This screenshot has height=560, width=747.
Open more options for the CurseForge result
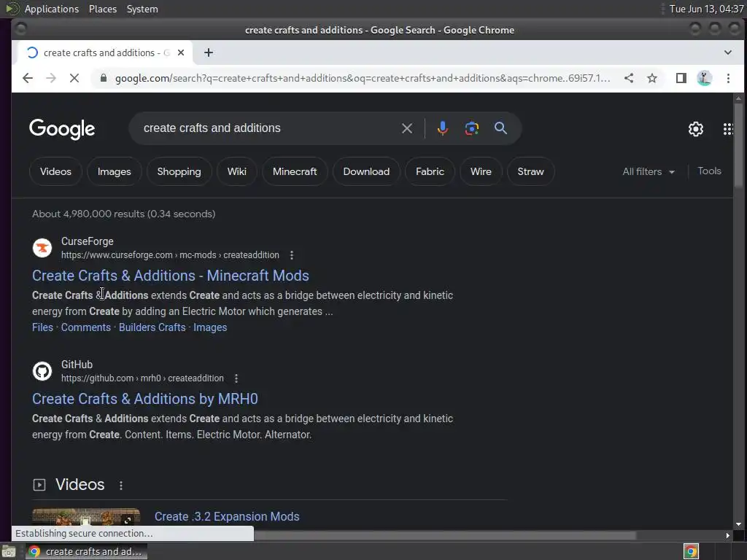click(x=292, y=255)
